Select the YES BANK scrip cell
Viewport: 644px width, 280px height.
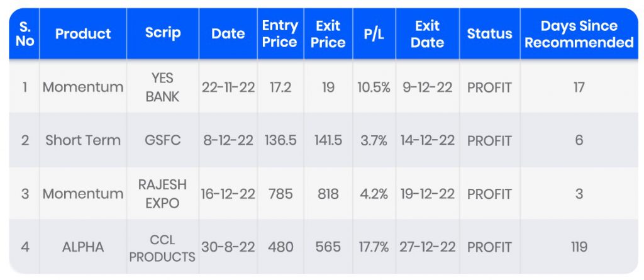point(163,87)
